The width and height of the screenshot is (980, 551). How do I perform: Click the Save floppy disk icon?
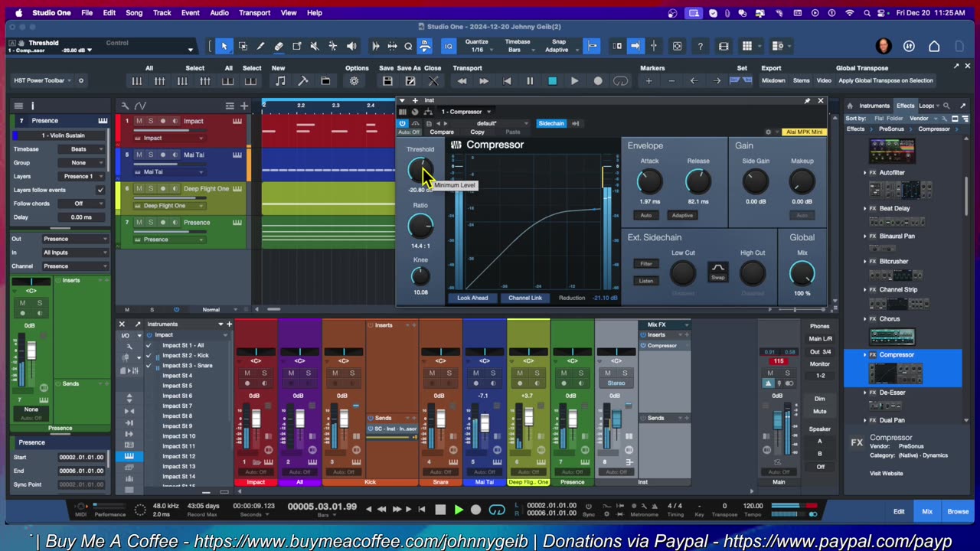[387, 81]
